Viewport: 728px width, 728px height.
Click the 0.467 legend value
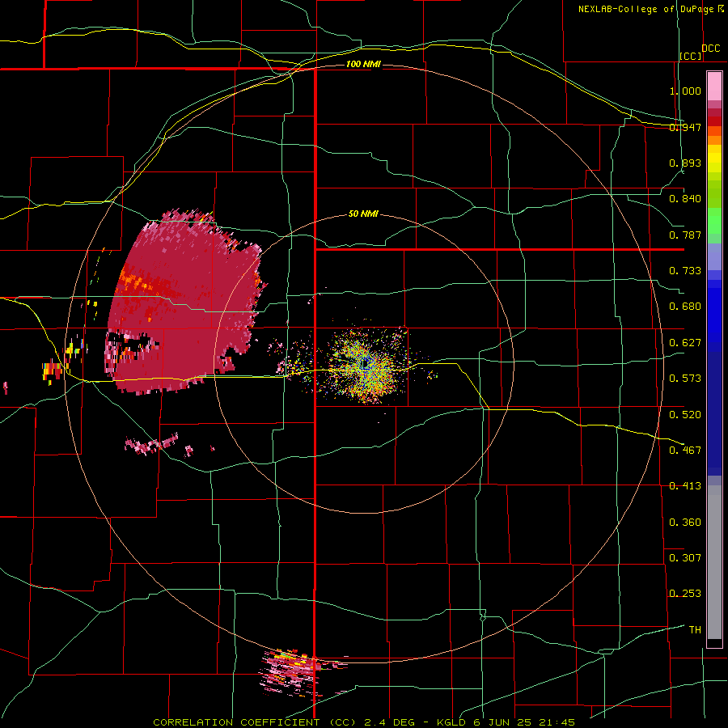click(685, 451)
